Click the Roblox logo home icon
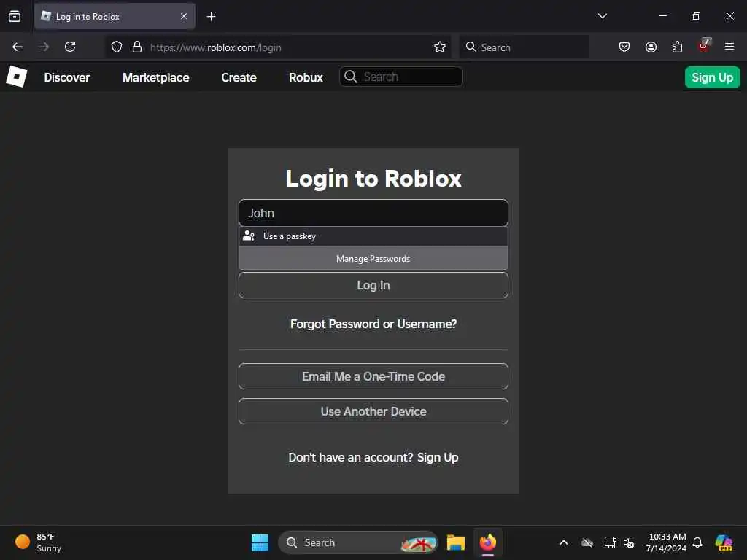Viewport: 747px width, 560px height. pos(16,77)
